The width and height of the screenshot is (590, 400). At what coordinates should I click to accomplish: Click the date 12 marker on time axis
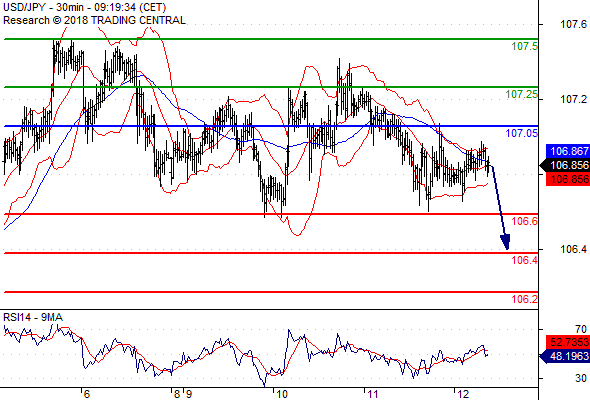[x=463, y=394]
